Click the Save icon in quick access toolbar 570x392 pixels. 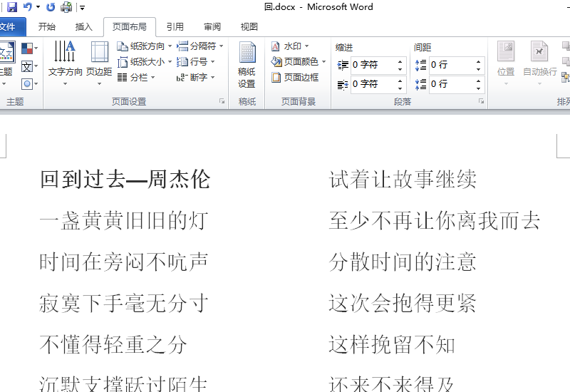[12, 7]
